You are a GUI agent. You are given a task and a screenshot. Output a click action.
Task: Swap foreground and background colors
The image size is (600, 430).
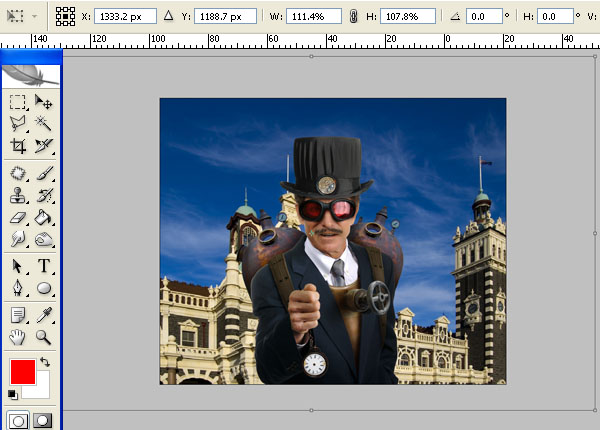pos(45,362)
